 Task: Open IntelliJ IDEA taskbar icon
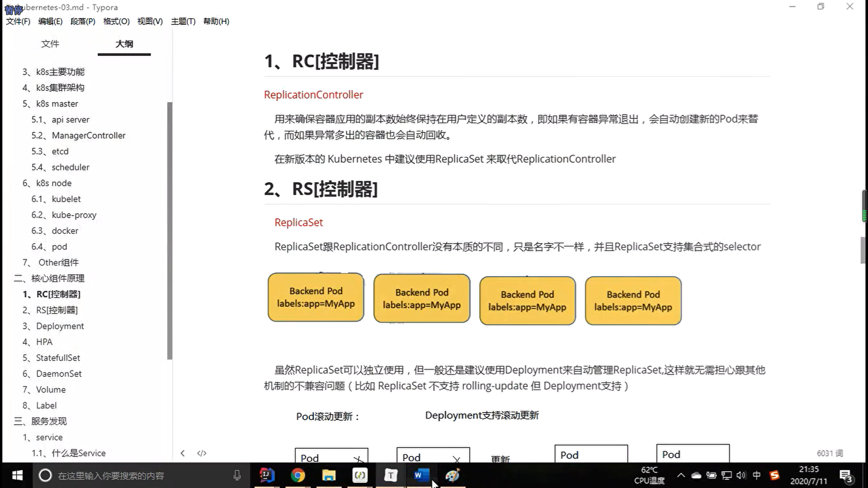[x=267, y=475]
